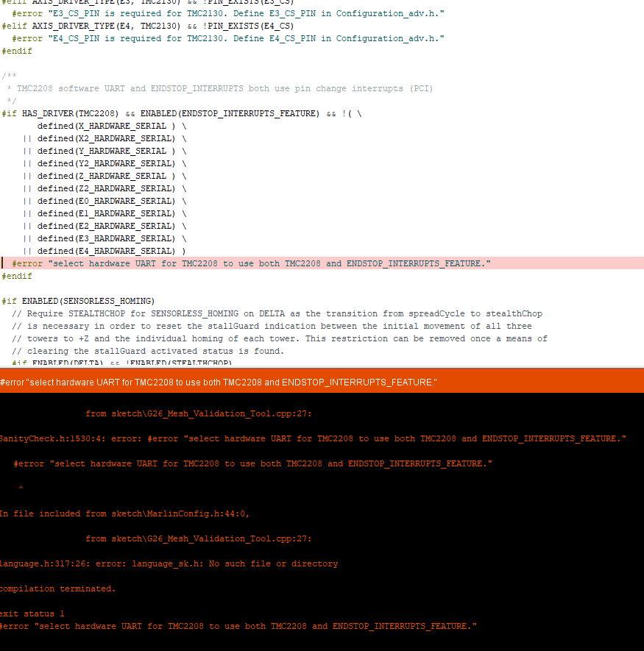Click the pink highlighted #error line in editor
The image size is (644, 651).
pos(250,263)
